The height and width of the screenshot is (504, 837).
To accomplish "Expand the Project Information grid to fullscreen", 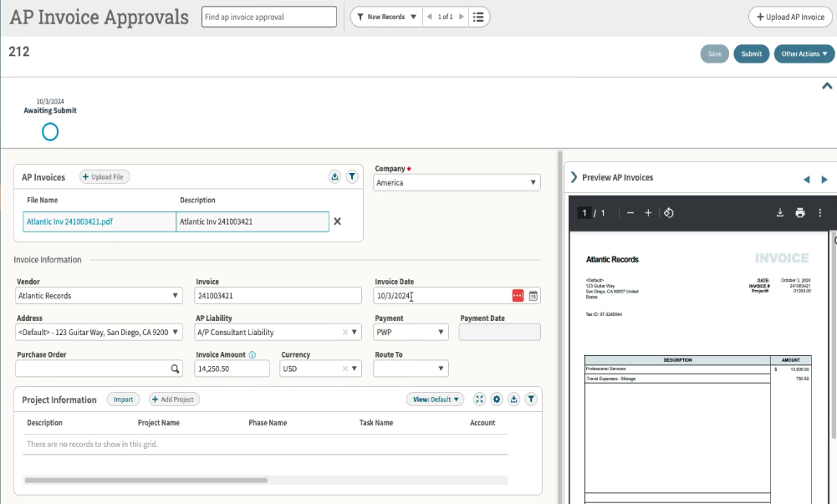I will pos(479,400).
